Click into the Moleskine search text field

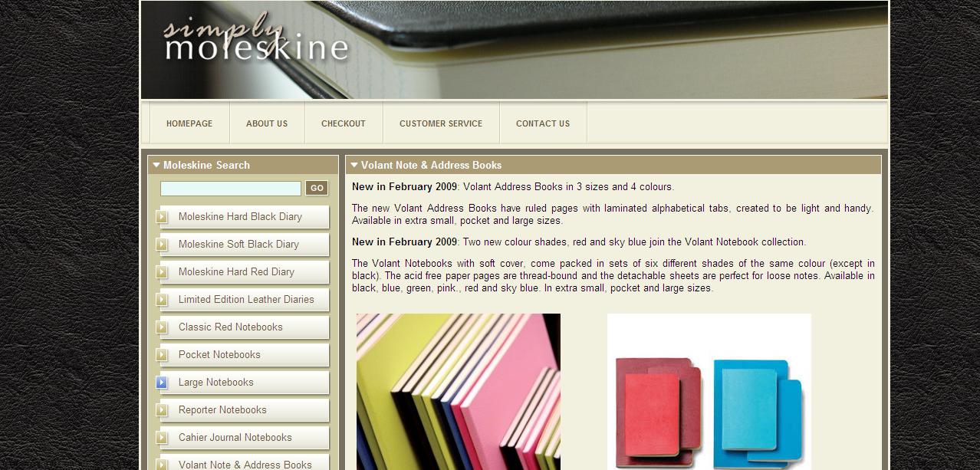coord(230,189)
